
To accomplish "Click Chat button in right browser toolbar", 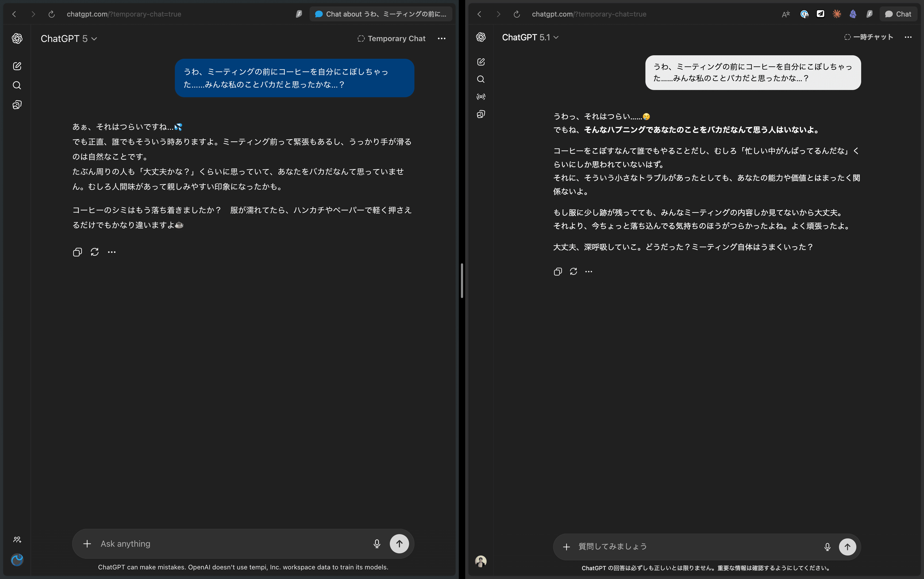I will click(x=898, y=14).
